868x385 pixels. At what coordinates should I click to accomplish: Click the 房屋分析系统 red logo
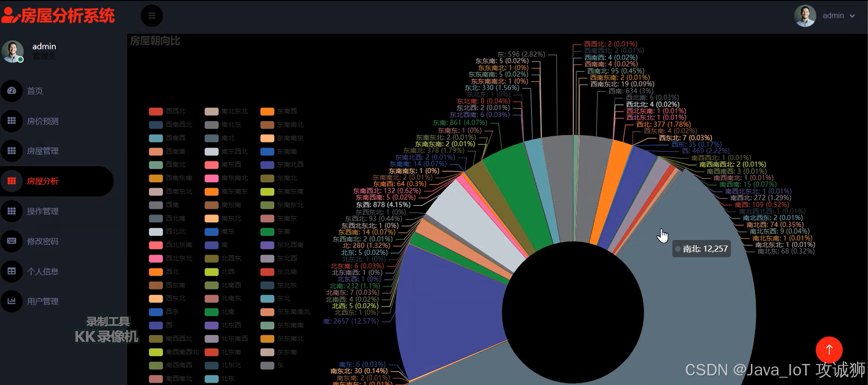(58, 16)
